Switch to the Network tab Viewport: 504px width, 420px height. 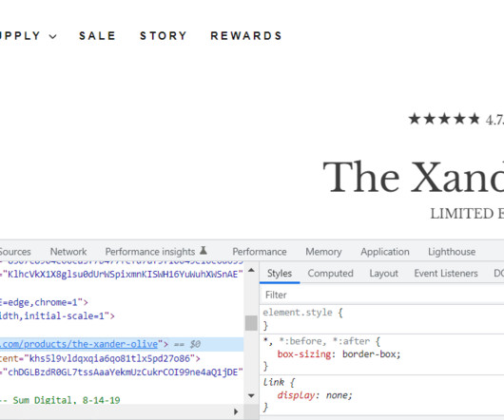tap(68, 252)
